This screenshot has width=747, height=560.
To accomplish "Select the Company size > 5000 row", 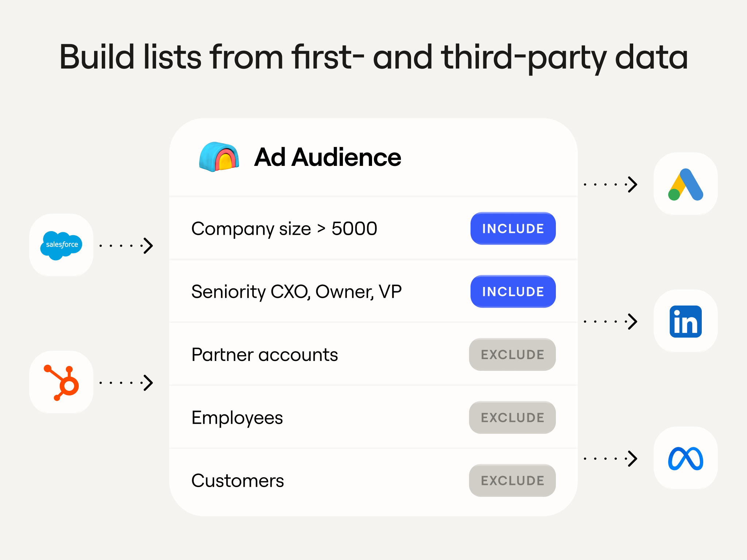I will tap(373, 228).
